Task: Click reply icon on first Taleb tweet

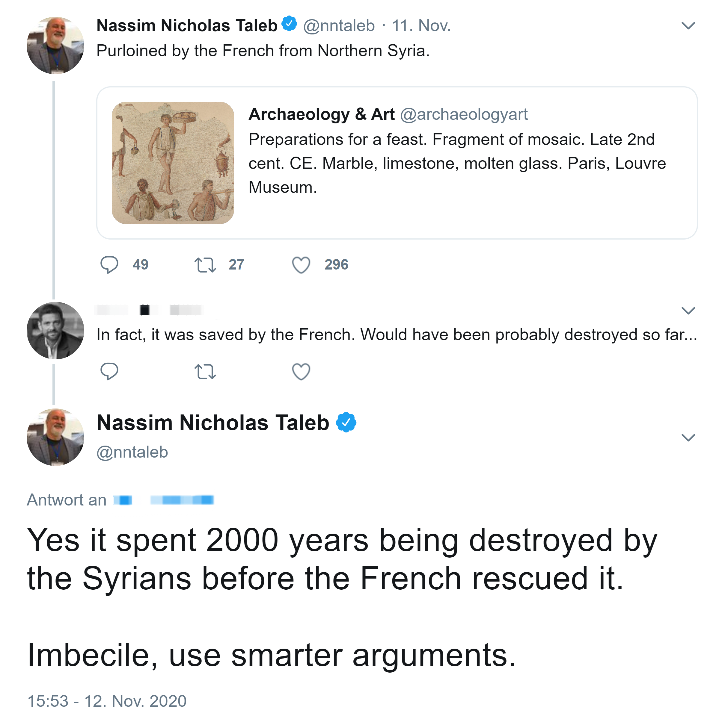Action: click(x=109, y=264)
